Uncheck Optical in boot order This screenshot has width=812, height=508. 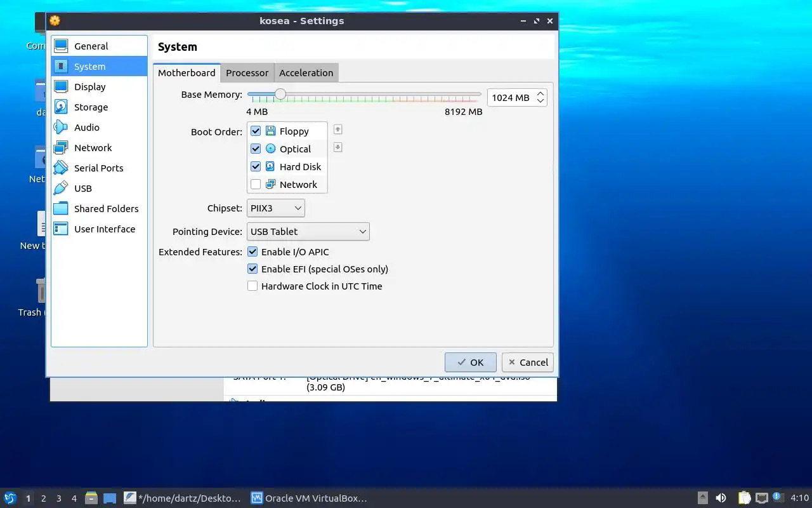(256, 149)
